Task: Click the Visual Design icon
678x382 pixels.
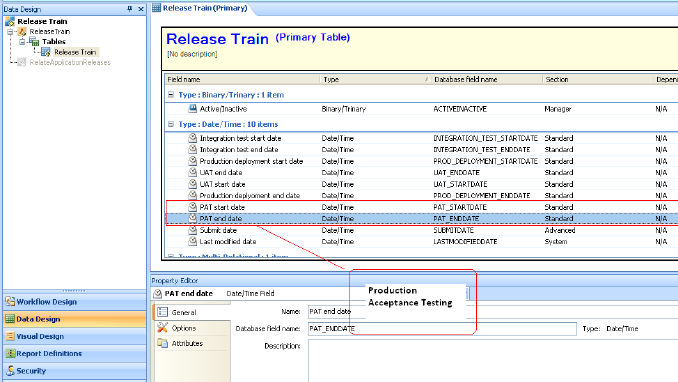Action: pos(10,336)
